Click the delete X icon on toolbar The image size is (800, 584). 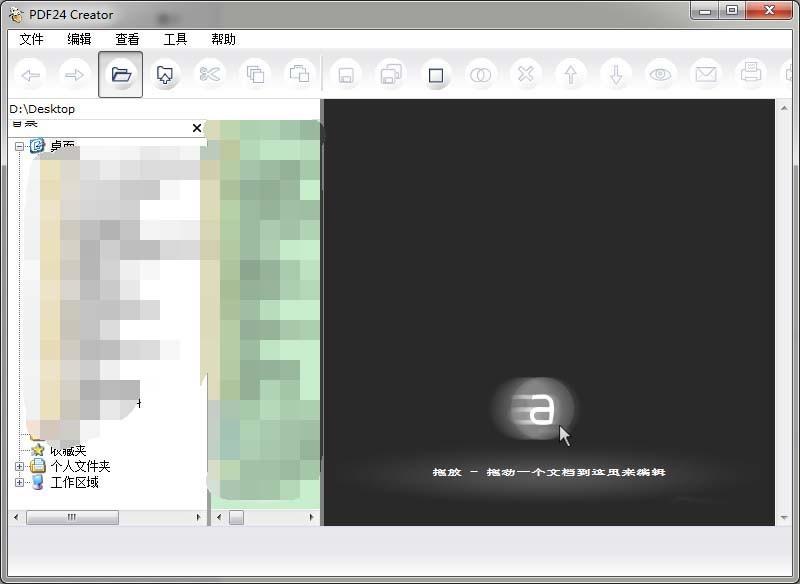click(524, 74)
